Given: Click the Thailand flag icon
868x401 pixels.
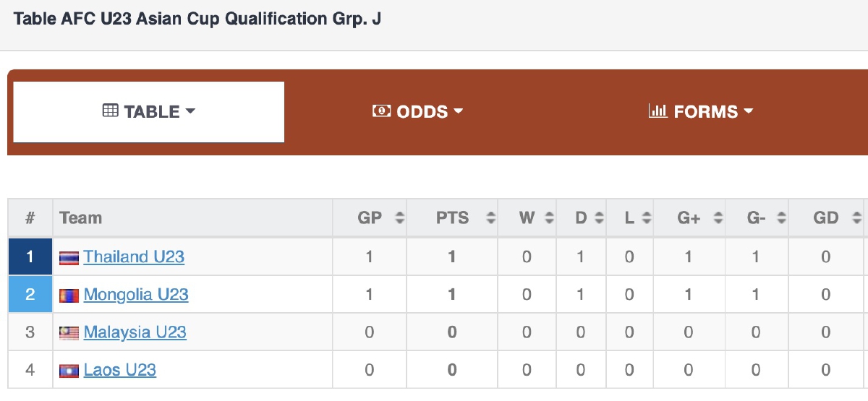Looking at the screenshot, I should point(69,258).
